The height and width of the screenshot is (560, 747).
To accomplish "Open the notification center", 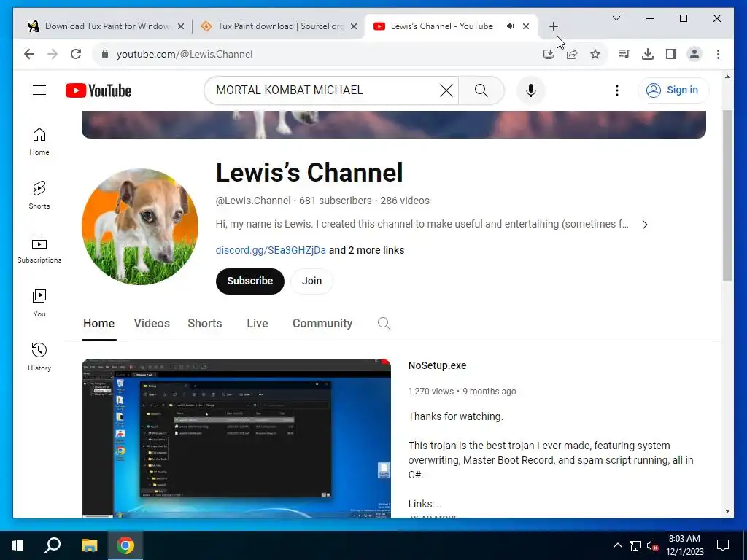I will click(x=723, y=545).
